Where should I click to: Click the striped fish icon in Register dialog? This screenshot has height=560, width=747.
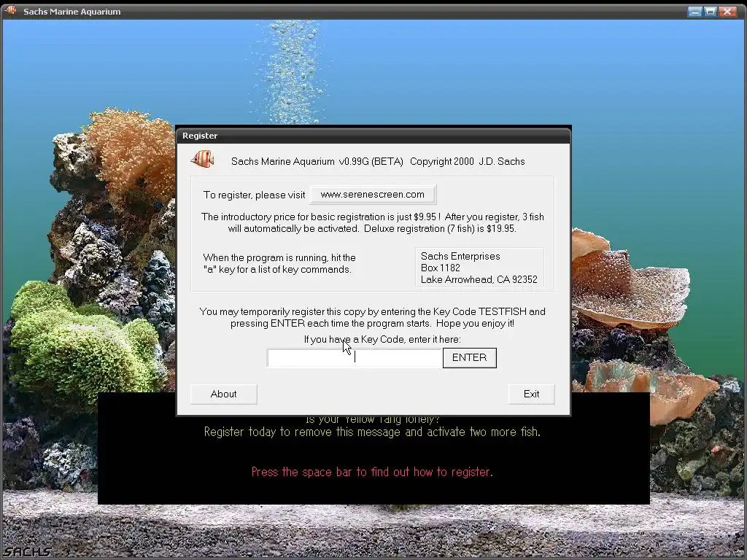click(203, 158)
